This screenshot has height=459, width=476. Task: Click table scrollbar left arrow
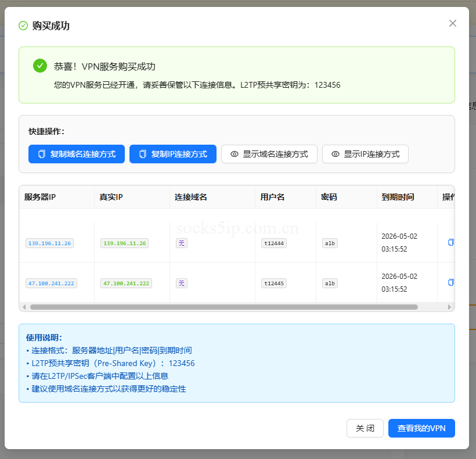tap(24, 307)
